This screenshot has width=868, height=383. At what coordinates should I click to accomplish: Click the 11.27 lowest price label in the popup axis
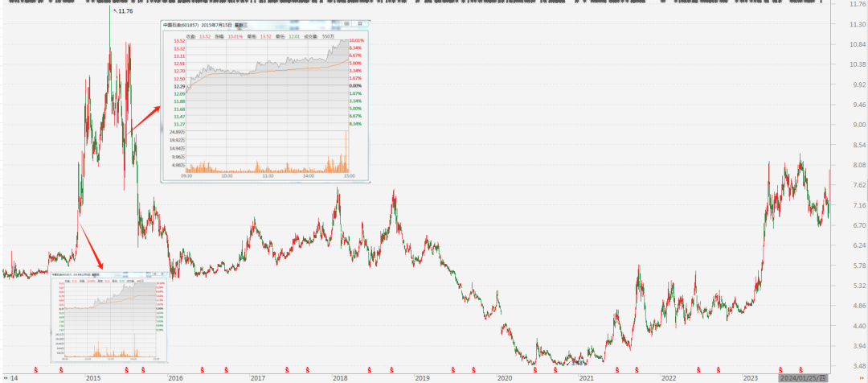(x=178, y=124)
